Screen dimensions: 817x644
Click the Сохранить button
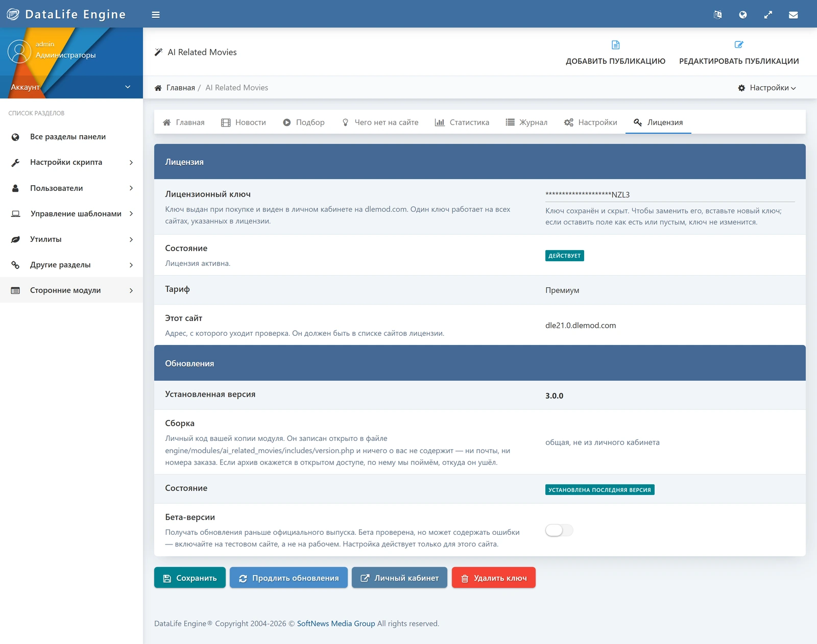pyautogui.click(x=190, y=578)
